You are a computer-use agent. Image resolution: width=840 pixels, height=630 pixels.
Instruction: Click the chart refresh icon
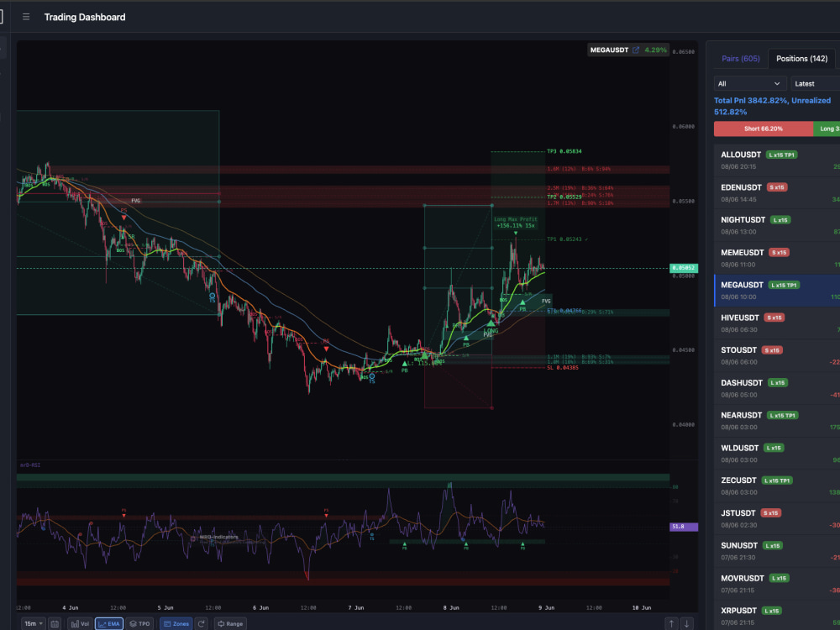click(202, 623)
